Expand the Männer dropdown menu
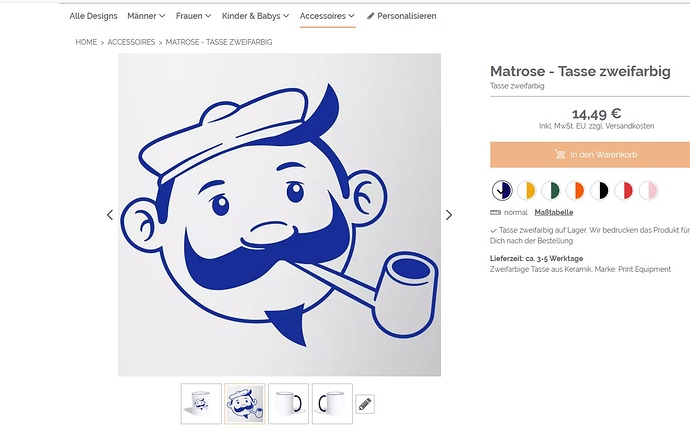The image size is (690, 445). point(146,16)
